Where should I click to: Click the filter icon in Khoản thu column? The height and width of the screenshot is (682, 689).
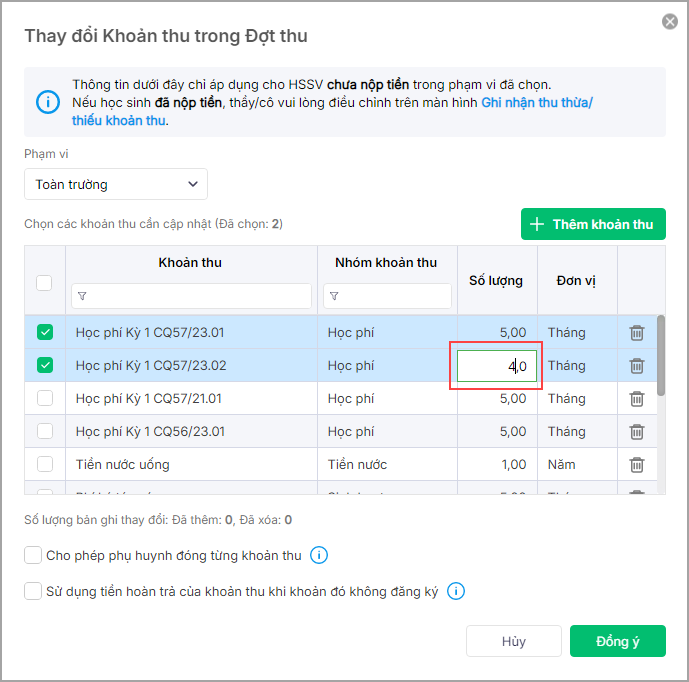click(82, 296)
